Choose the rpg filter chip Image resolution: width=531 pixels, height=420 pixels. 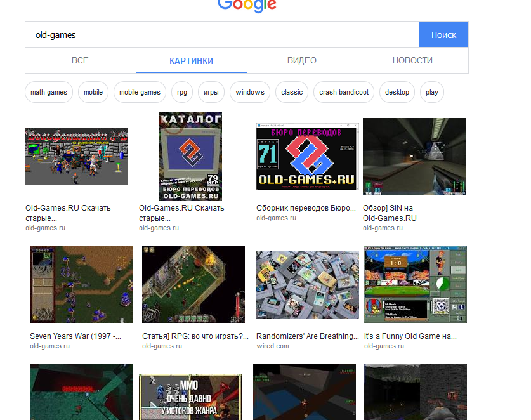tap(182, 92)
